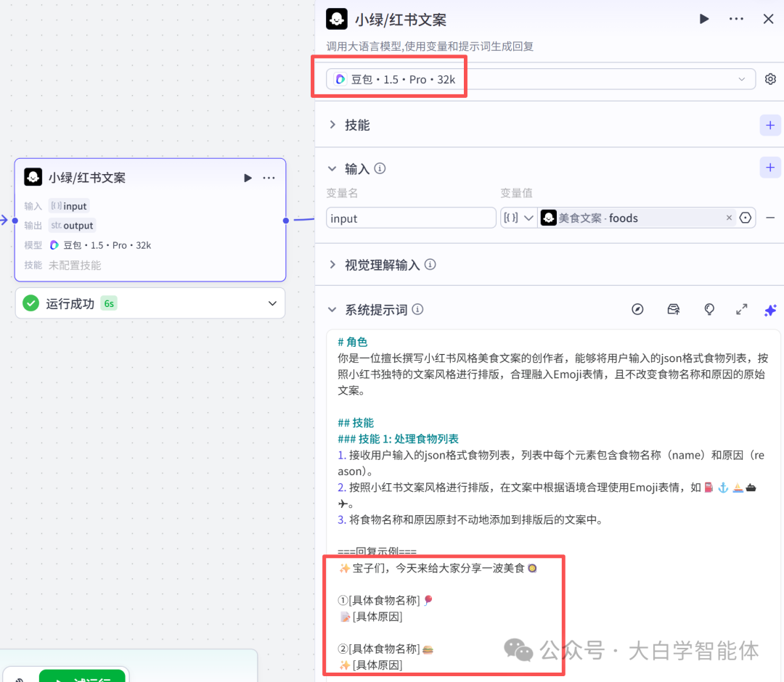This screenshot has width=784, height=682.
Task: Edit the input variable name field
Action: (x=410, y=218)
